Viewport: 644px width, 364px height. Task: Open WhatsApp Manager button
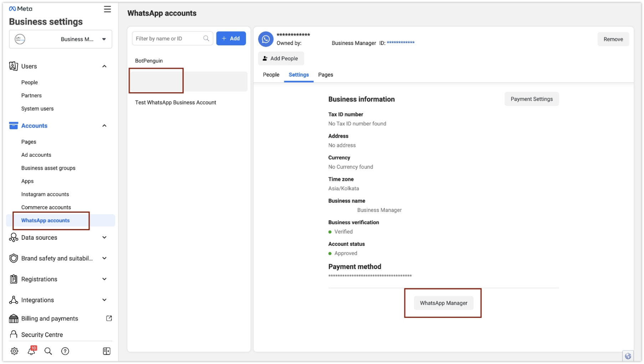[x=444, y=303]
